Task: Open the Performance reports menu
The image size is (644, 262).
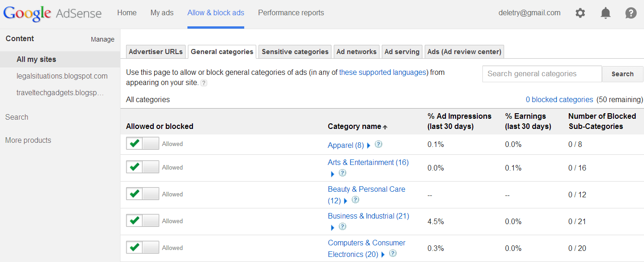Action: point(291,13)
